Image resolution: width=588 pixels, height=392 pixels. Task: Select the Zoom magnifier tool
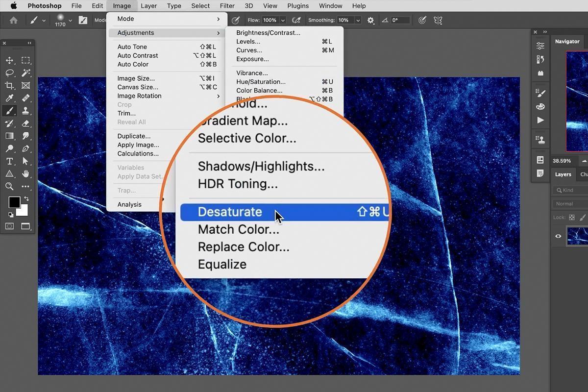pos(9,186)
